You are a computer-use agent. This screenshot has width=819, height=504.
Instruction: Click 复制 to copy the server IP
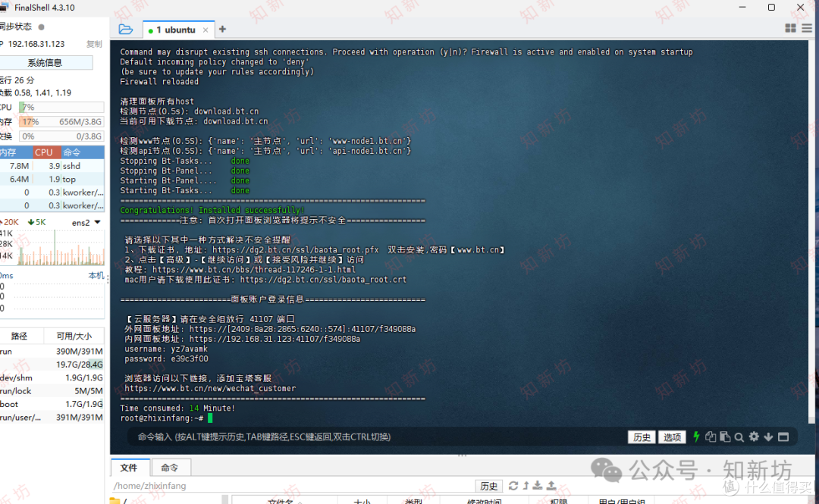tap(94, 43)
